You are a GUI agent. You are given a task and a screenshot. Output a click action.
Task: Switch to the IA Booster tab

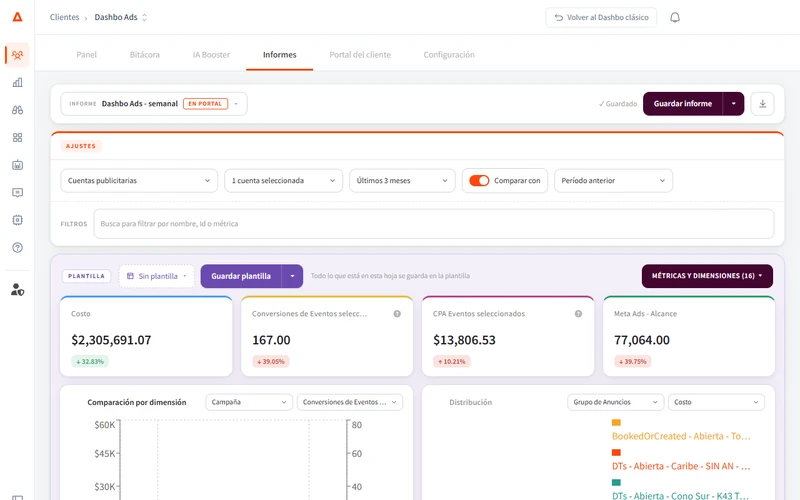coord(211,55)
